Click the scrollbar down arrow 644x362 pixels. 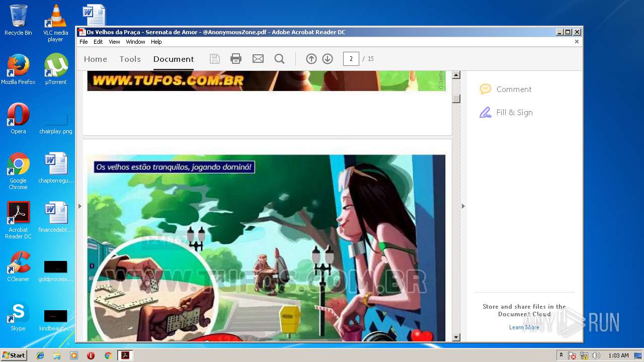click(456, 337)
